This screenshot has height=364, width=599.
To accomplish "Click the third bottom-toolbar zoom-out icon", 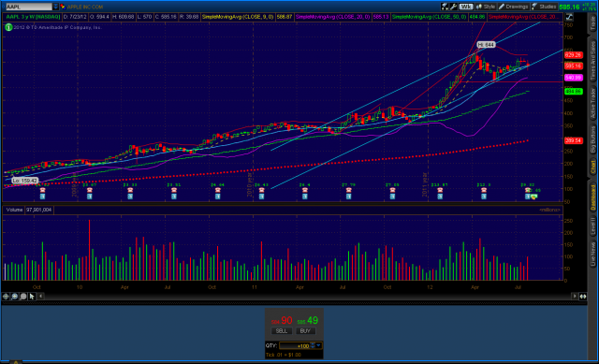I will click(23, 296).
